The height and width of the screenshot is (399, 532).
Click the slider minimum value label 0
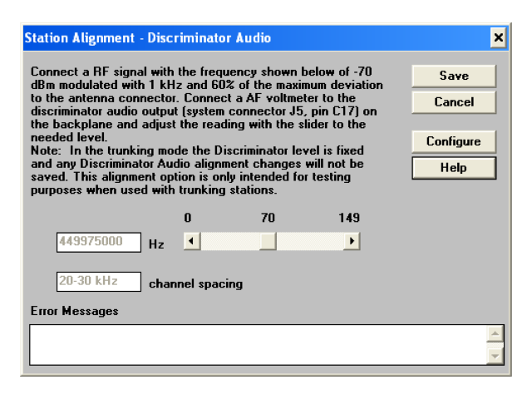(x=188, y=219)
